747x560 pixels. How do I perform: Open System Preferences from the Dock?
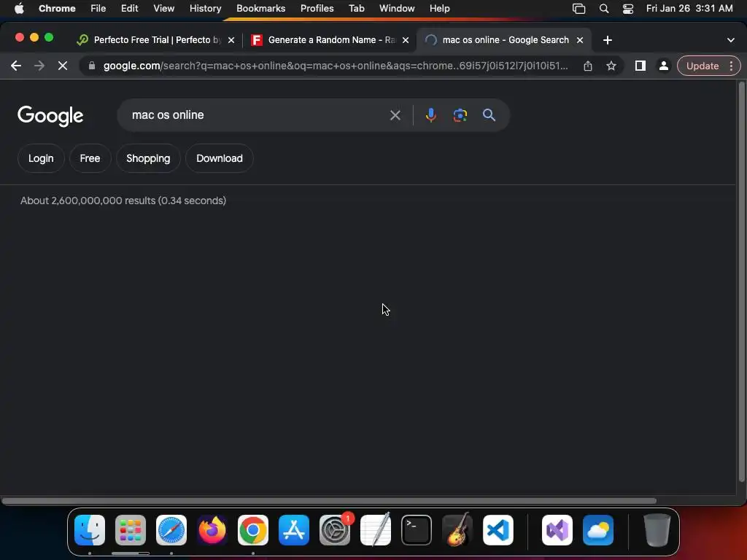(x=335, y=530)
